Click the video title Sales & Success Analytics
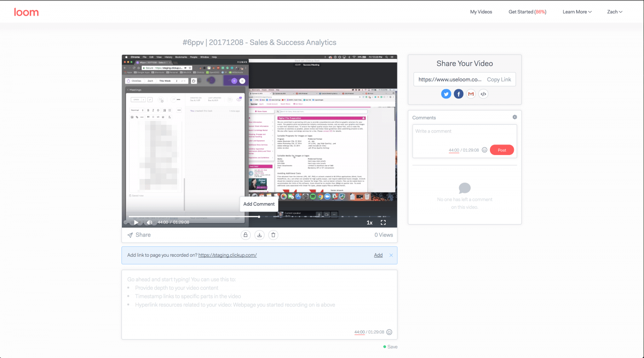This screenshot has width=644, height=358. point(259,42)
